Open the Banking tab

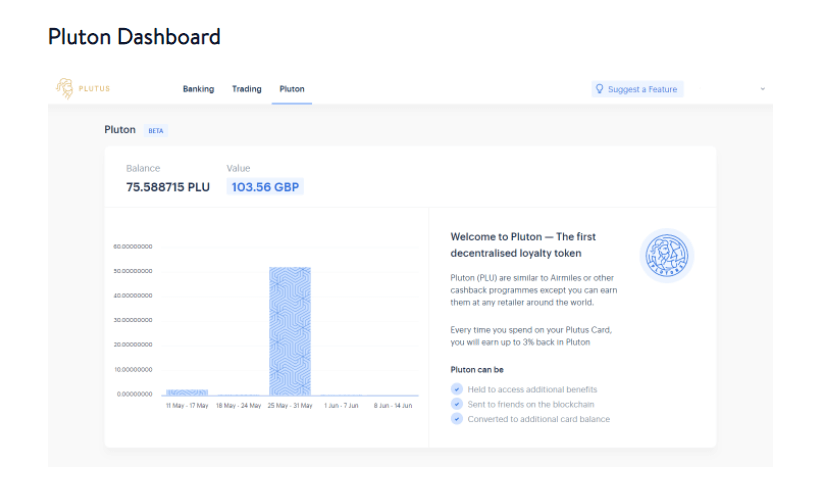(x=198, y=89)
